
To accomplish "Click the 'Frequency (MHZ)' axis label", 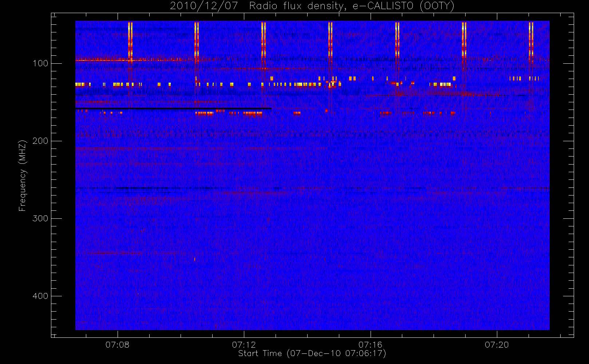I will (x=22, y=175).
